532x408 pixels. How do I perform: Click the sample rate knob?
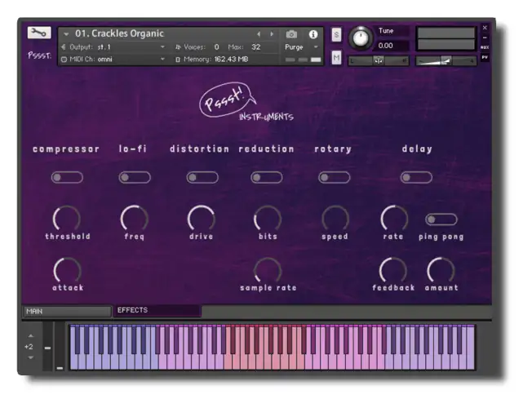click(x=268, y=271)
